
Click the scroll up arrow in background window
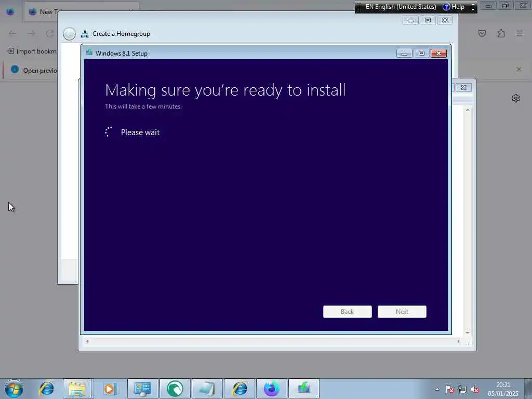coord(468,110)
